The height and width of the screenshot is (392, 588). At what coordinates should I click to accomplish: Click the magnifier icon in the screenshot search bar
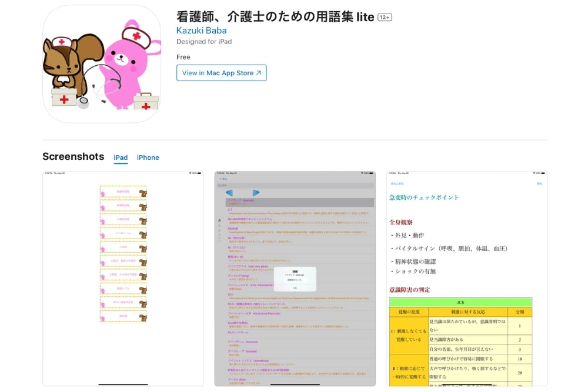(x=219, y=185)
